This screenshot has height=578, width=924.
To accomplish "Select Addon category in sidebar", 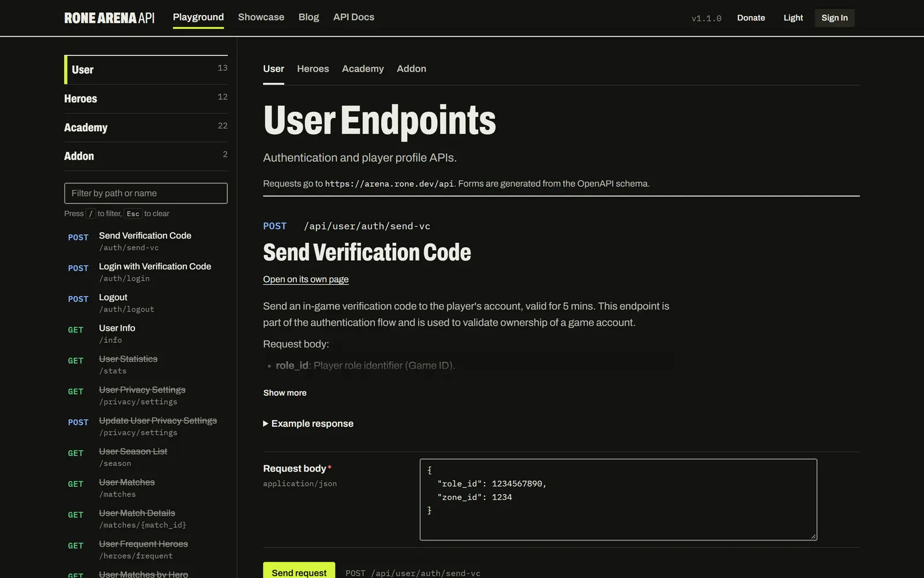I will 146,156.
